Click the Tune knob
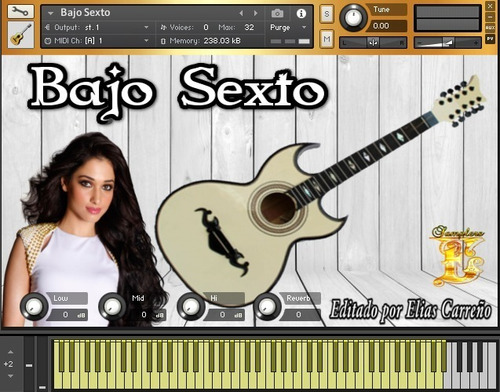500x392 pixels. click(x=353, y=17)
